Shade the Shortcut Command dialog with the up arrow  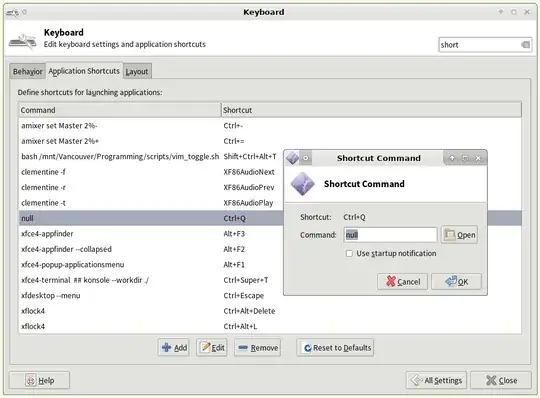pyautogui.click(x=452, y=158)
